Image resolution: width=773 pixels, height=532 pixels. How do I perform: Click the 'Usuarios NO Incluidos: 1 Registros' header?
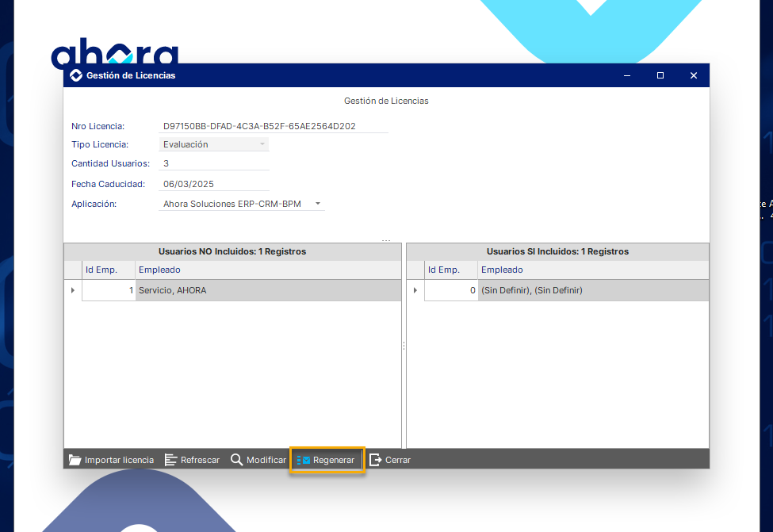tap(232, 251)
